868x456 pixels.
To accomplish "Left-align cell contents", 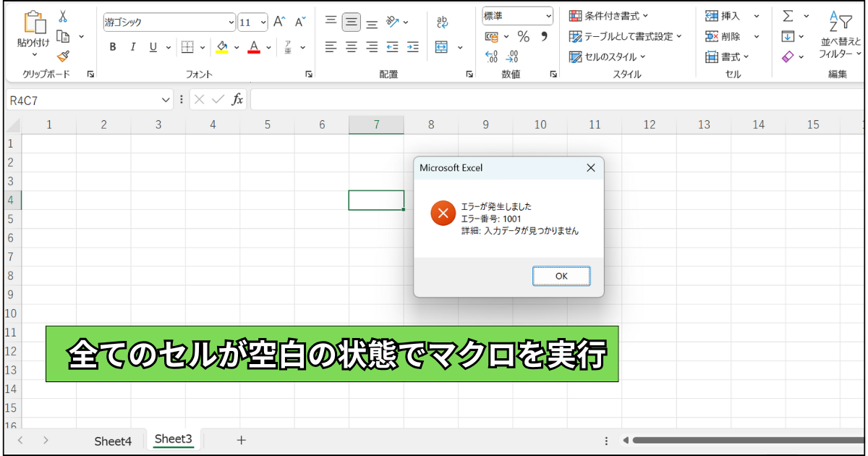I will pos(331,47).
